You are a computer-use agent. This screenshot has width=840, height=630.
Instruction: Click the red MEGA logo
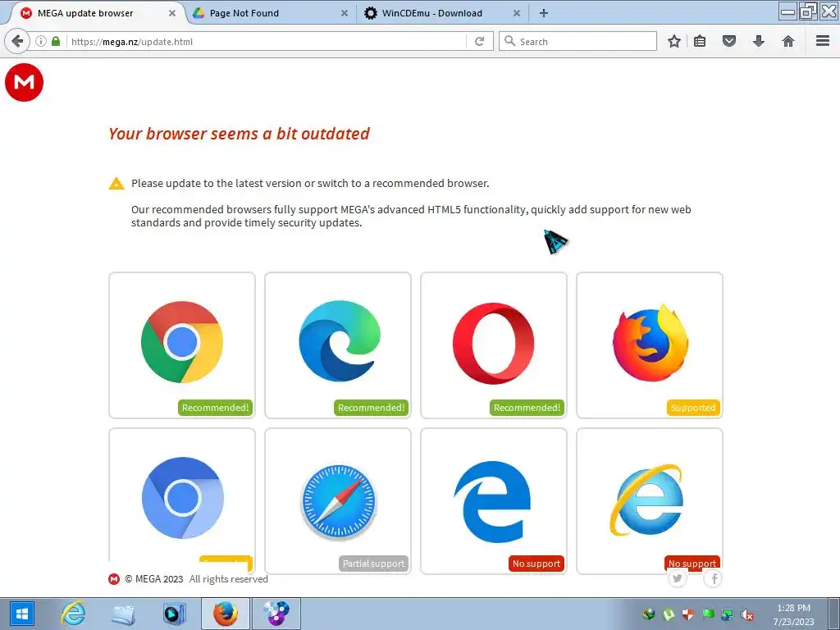click(x=24, y=82)
